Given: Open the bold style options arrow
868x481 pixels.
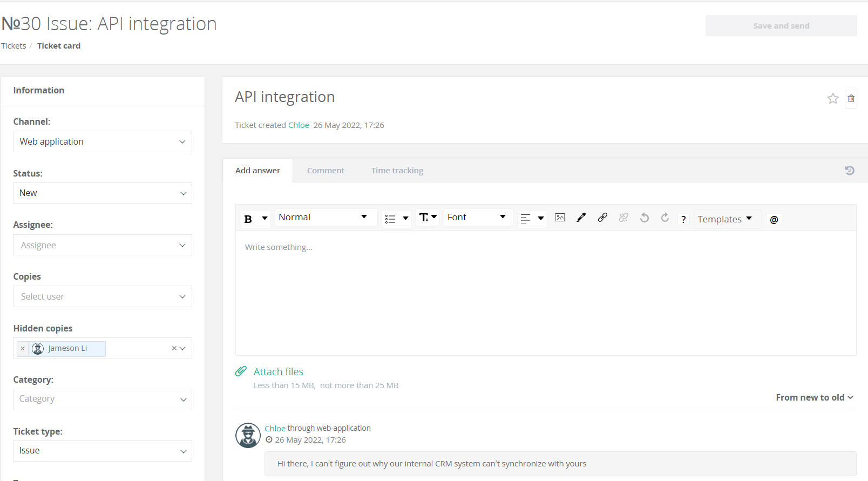Looking at the screenshot, I should (265, 219).
